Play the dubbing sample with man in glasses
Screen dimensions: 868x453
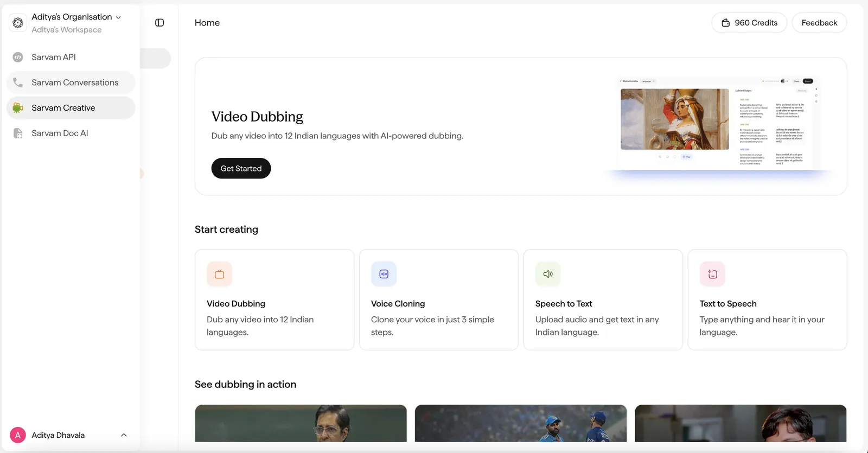pyautogui.click(x=301, y=423)
